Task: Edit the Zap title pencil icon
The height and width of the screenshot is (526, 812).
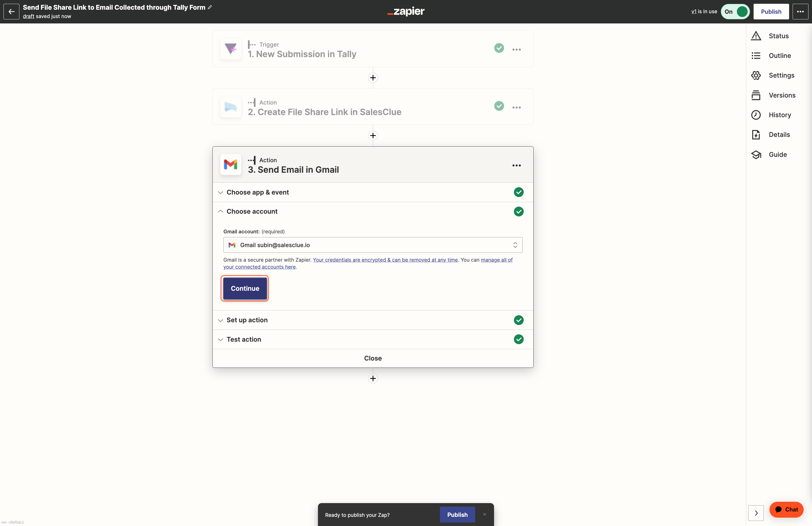Action: [210, 7]
